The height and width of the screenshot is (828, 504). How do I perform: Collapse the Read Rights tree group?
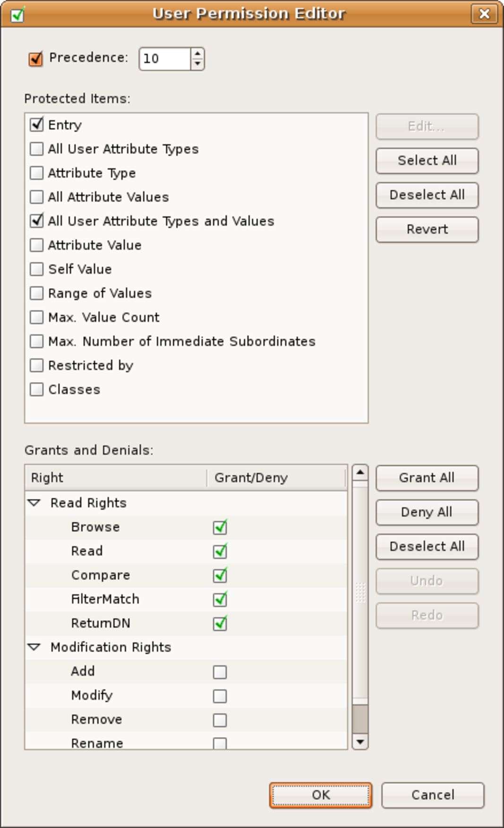tap(34, 503)
